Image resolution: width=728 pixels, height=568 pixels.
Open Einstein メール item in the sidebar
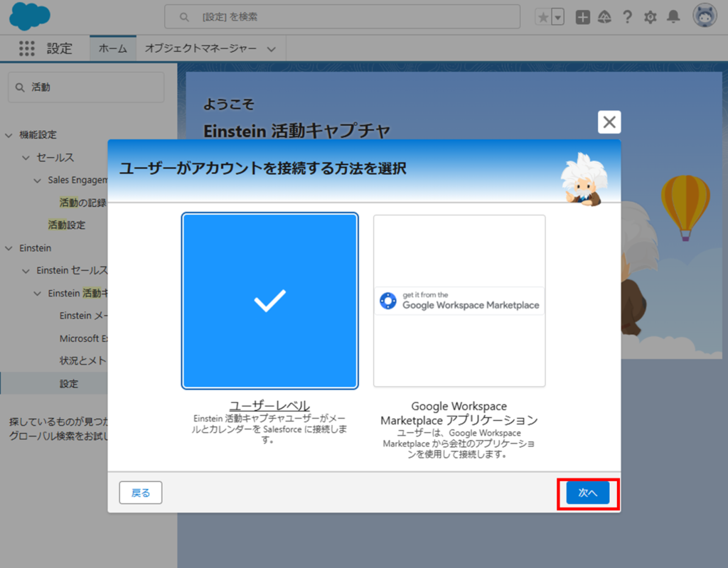pos(83,316)
